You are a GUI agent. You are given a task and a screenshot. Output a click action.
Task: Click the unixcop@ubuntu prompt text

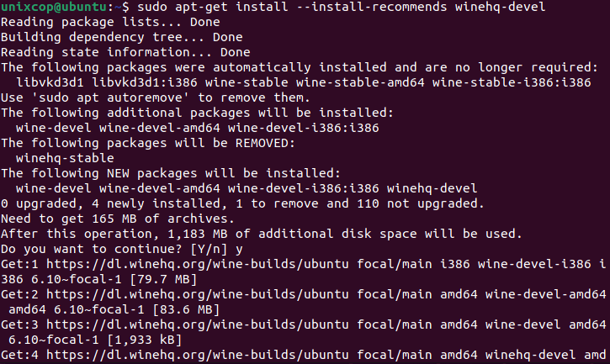pyautogui.click(x=54, y=7)
